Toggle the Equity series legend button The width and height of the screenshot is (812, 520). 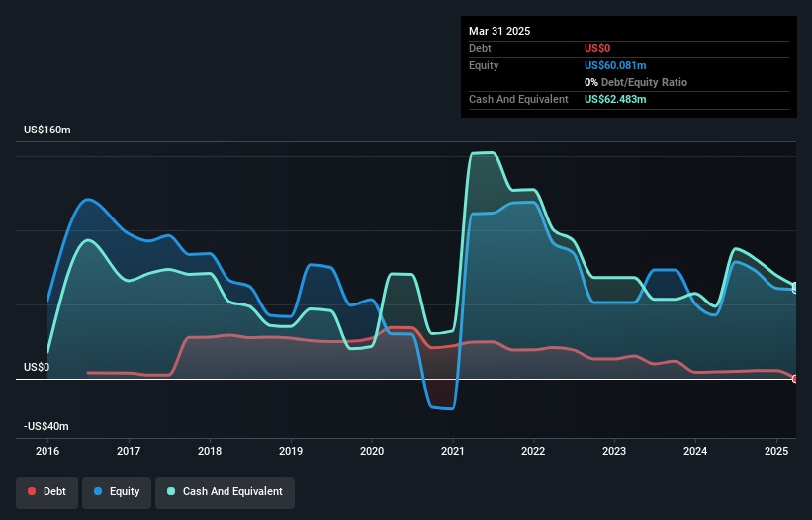[115, 492]
